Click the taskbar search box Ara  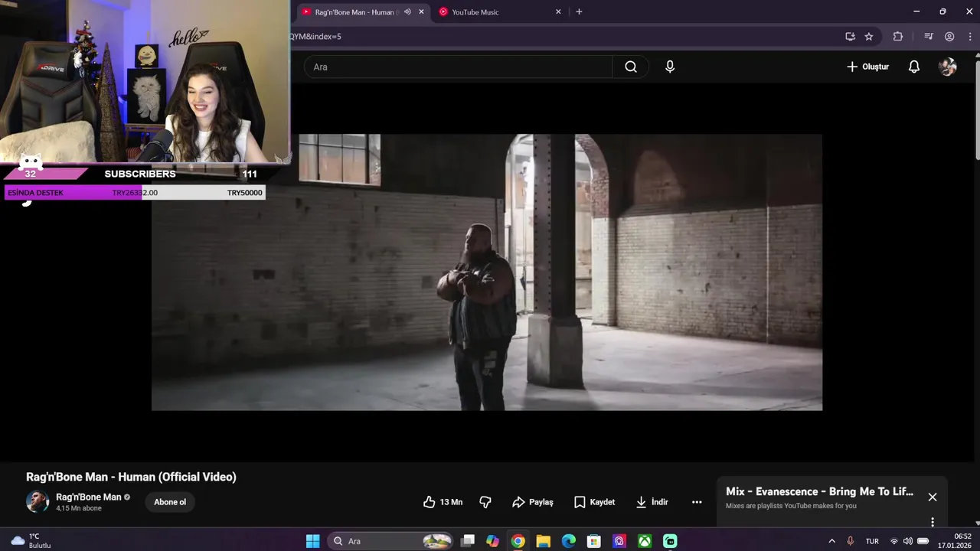coord(391,541)
